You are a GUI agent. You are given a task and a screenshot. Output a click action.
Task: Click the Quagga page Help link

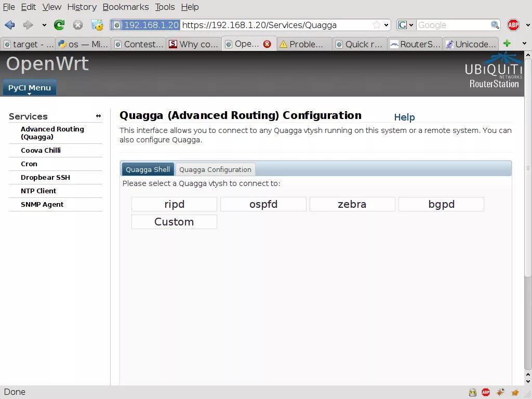pyautogui.click(x=404, y=117)
